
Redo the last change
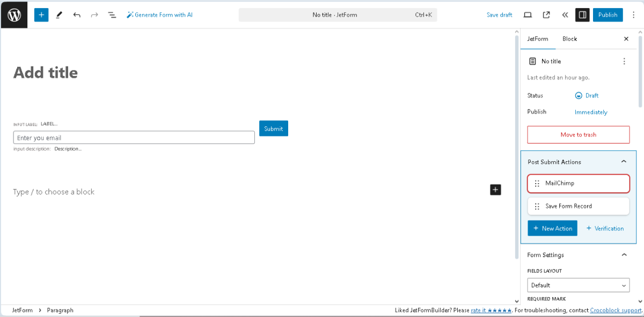click(x=94, y=15)
